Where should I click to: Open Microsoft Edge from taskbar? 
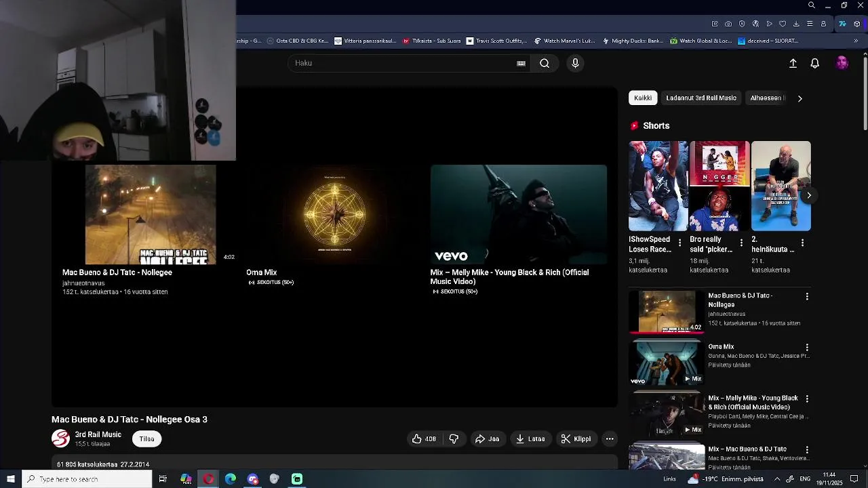tap(231, 479)
